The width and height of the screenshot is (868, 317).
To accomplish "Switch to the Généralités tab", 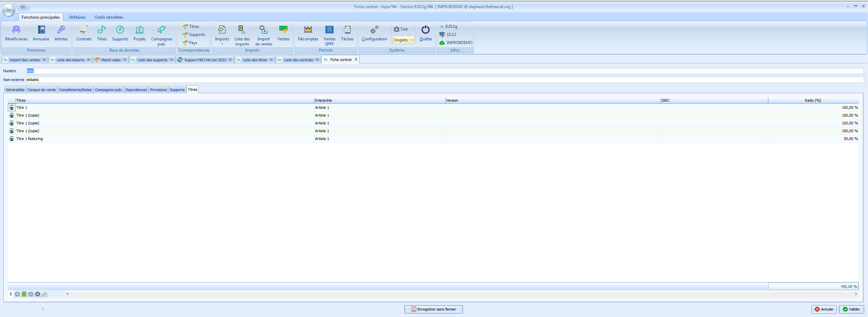I will [15, 90].
